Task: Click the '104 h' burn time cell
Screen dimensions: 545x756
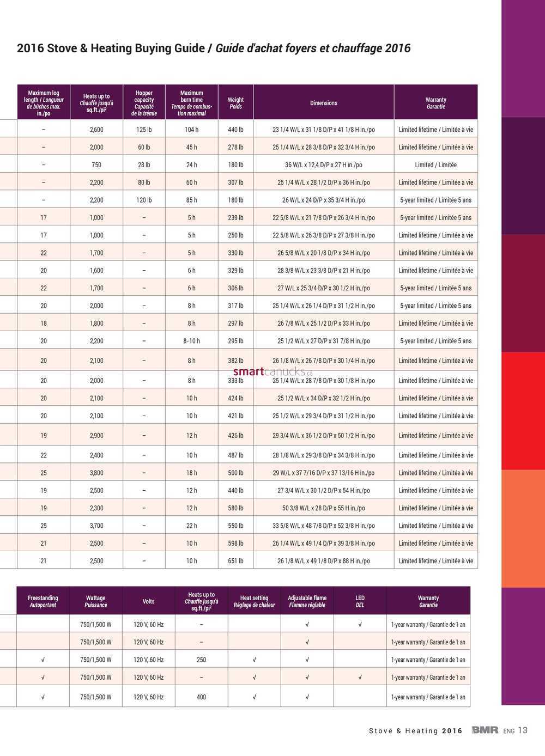Action: [192, 130]
